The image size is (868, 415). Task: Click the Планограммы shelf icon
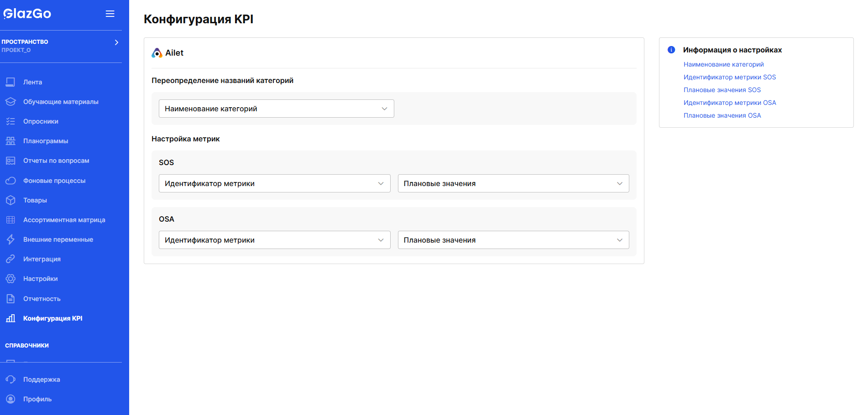coord(10,141)
